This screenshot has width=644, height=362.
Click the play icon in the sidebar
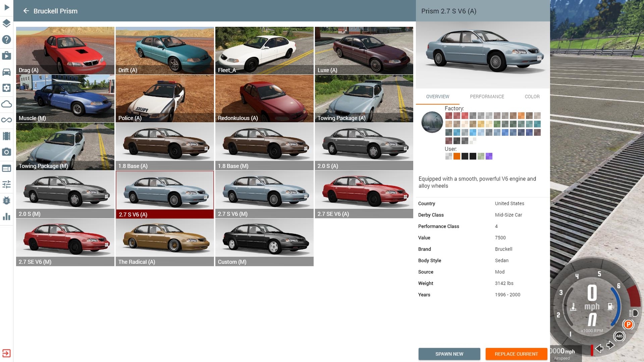[6, 7]
